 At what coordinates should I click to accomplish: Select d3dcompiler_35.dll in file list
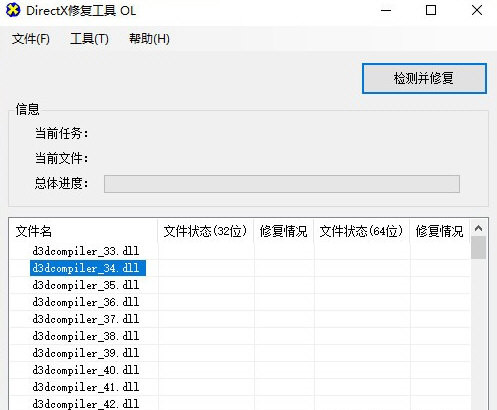click(86, 285)
